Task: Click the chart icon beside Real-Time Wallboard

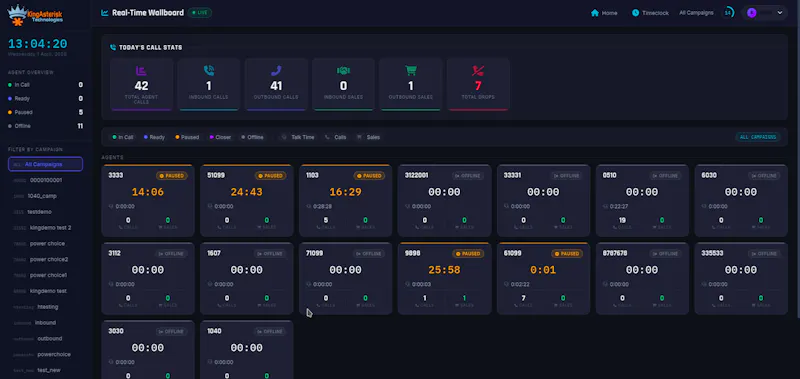Action: [x=105, y=13]
